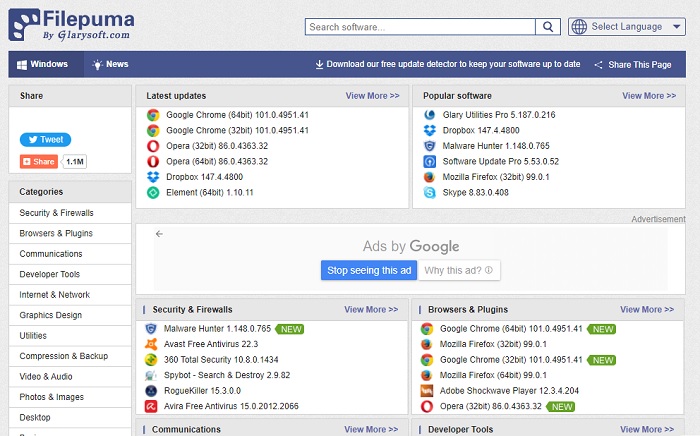Click Stop seeing this ad button

pos(369,270)
